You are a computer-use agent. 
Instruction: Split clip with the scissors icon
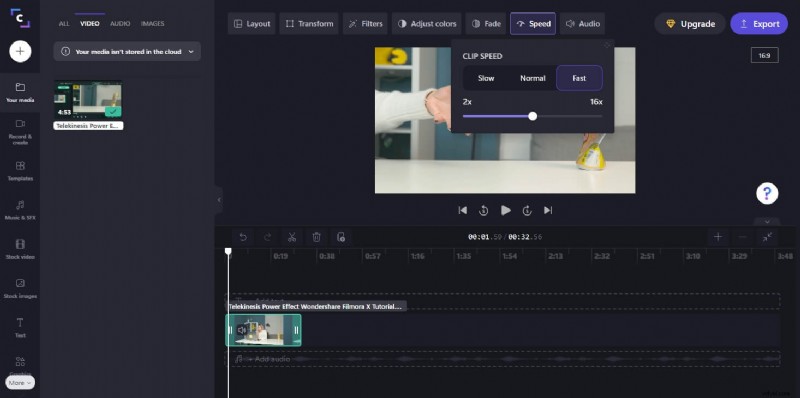tap(292, 237)
